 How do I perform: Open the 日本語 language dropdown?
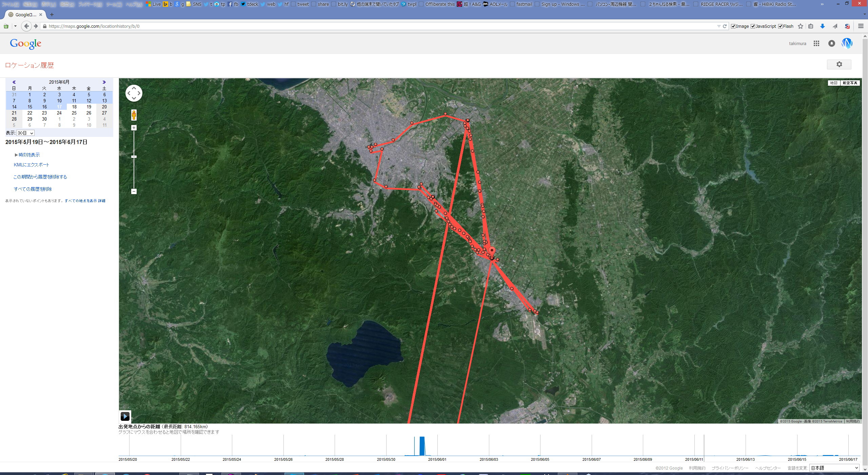click(x=834, y=468)
